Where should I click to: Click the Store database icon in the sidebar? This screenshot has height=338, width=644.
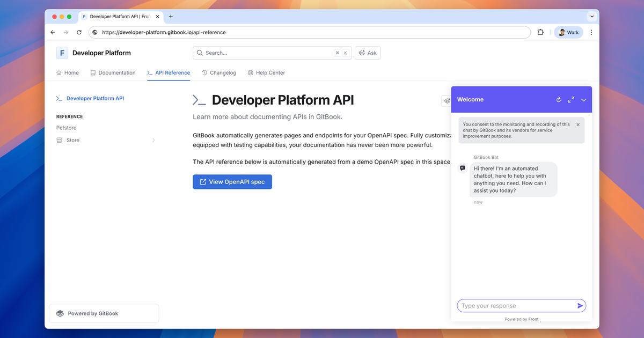tap(58, 140)
